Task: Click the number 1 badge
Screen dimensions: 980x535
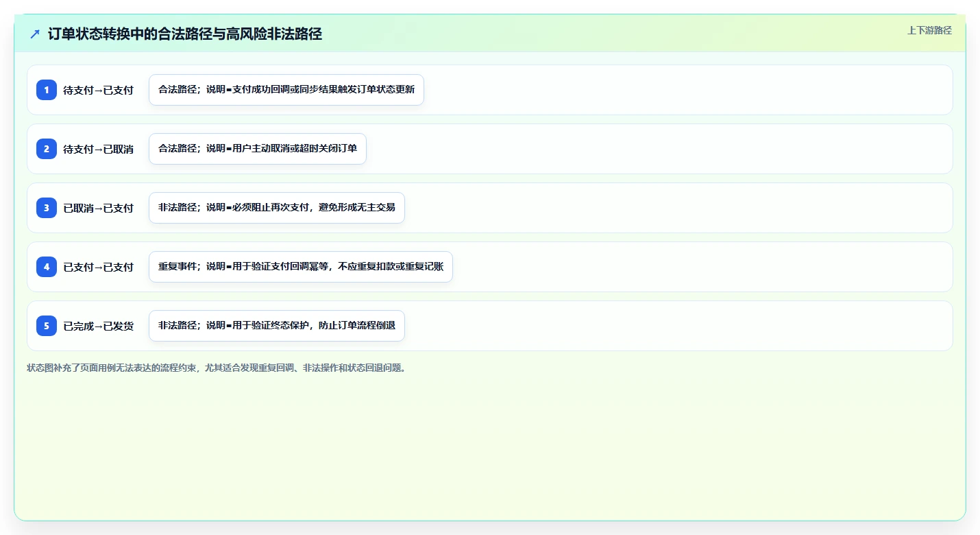Action: point(47,90)
